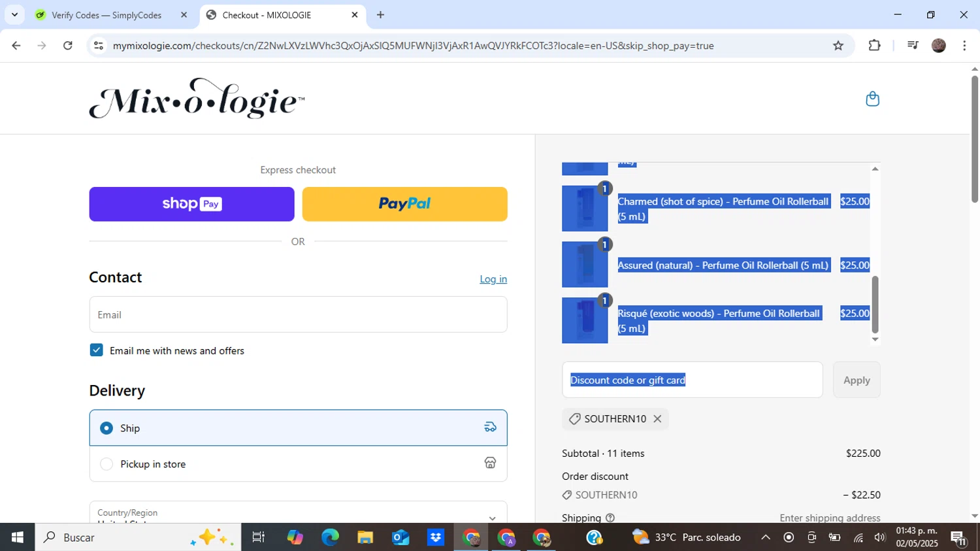Open the weather widget showing 33°C
The image size is (980, 551).
[x=687, y=537]
